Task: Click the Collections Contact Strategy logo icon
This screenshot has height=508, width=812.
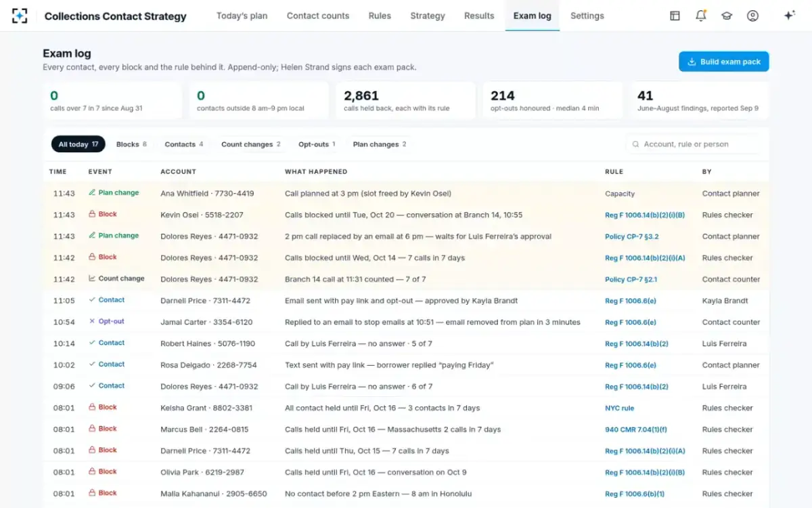Action: (x=20, y=16)
